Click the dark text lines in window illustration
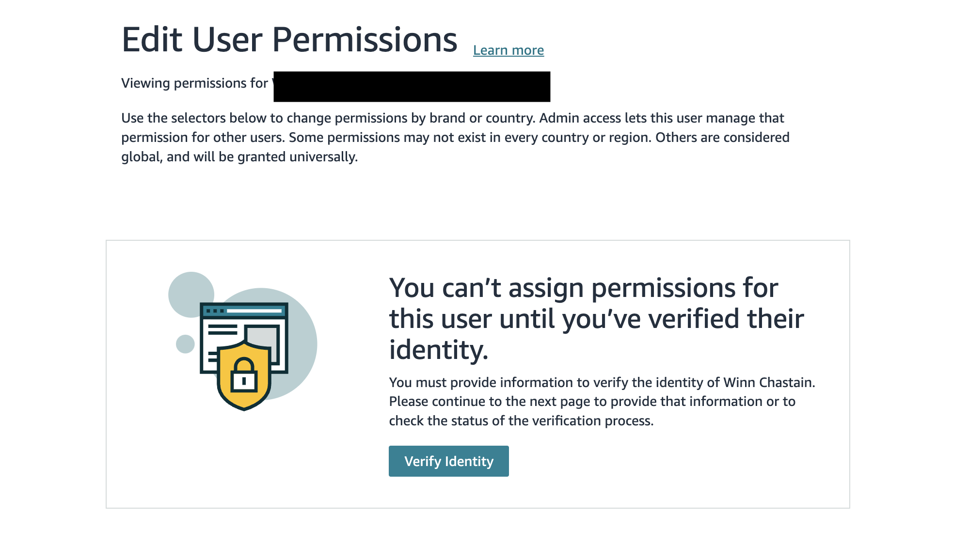The width and height of the screenshot is (953, 560). 222,329
